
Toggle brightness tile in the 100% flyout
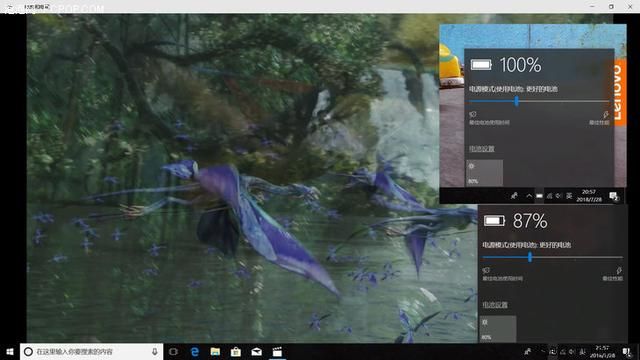click(484, 173)
